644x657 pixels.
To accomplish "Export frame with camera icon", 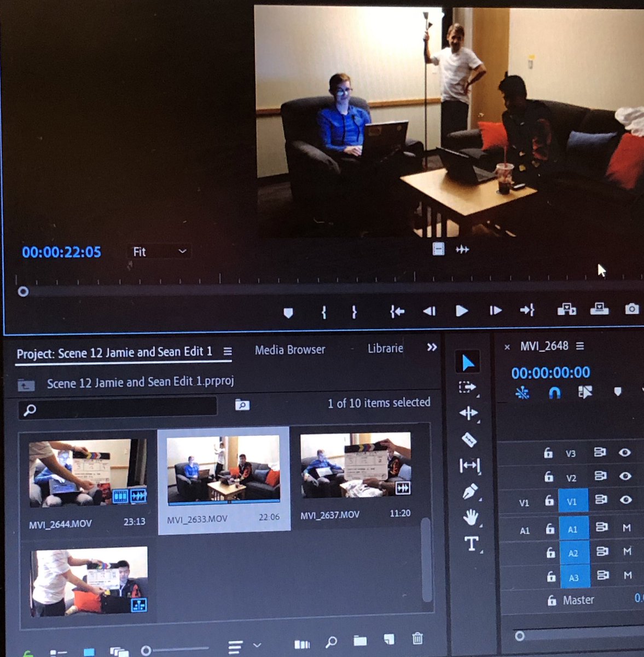I will coord(631,309).
